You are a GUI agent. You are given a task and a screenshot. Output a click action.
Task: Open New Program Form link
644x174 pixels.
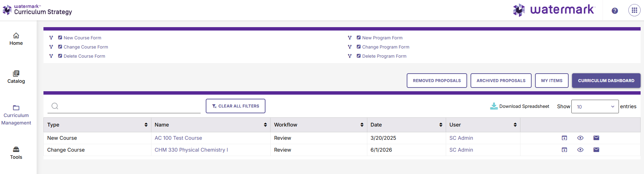(382, 38)
